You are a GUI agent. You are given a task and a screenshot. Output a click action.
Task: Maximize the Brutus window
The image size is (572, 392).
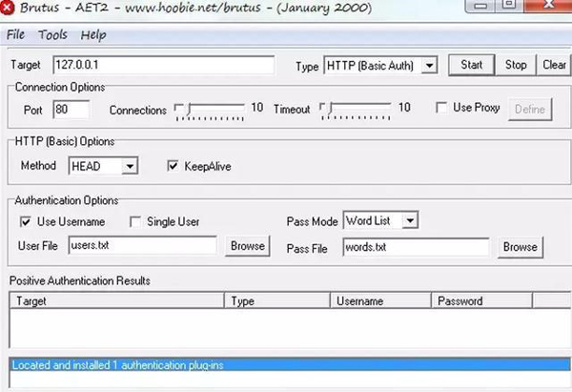(x=510, y=5)
